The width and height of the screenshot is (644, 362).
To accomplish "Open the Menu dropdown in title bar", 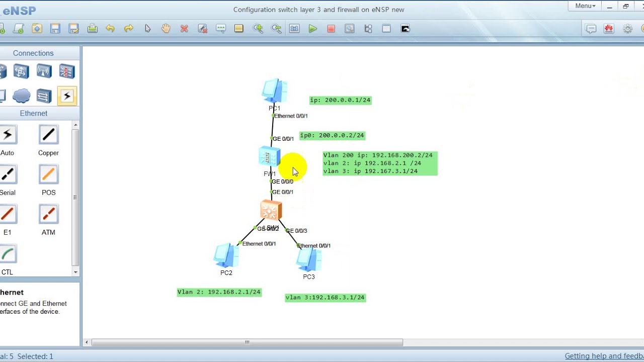I will tap(584, 6).
